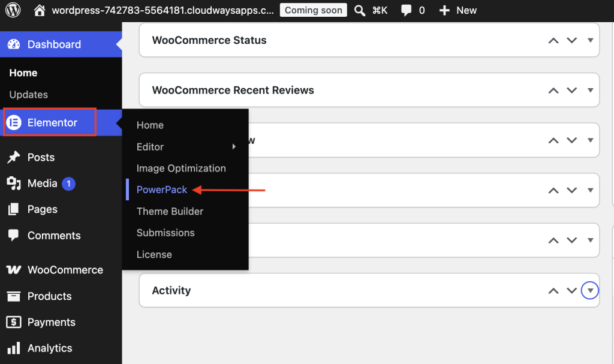
Task: Move the Activity widget up
Action: tap(553, 291)
